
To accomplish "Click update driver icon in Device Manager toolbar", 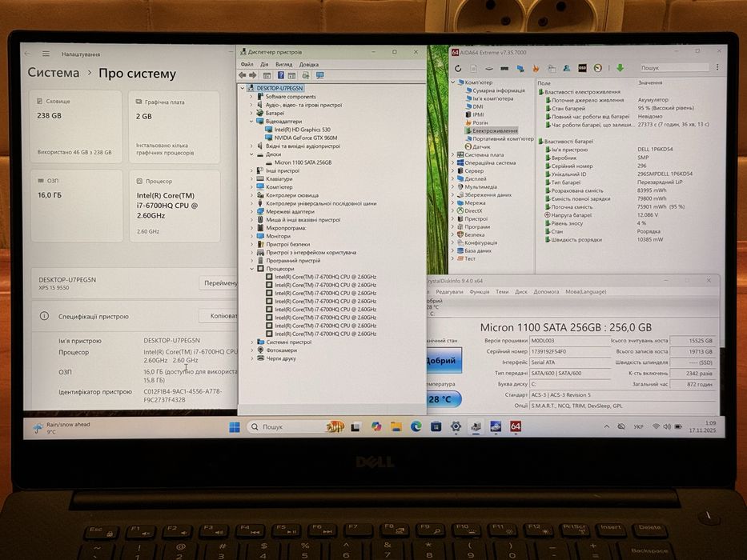I will tap(305, 75).
